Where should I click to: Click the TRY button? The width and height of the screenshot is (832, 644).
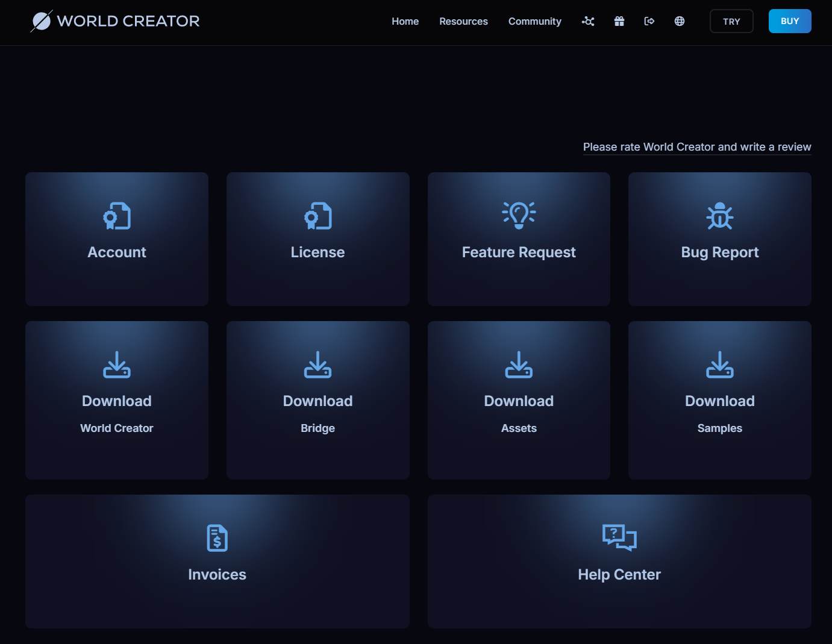click(x=731, y=21)
